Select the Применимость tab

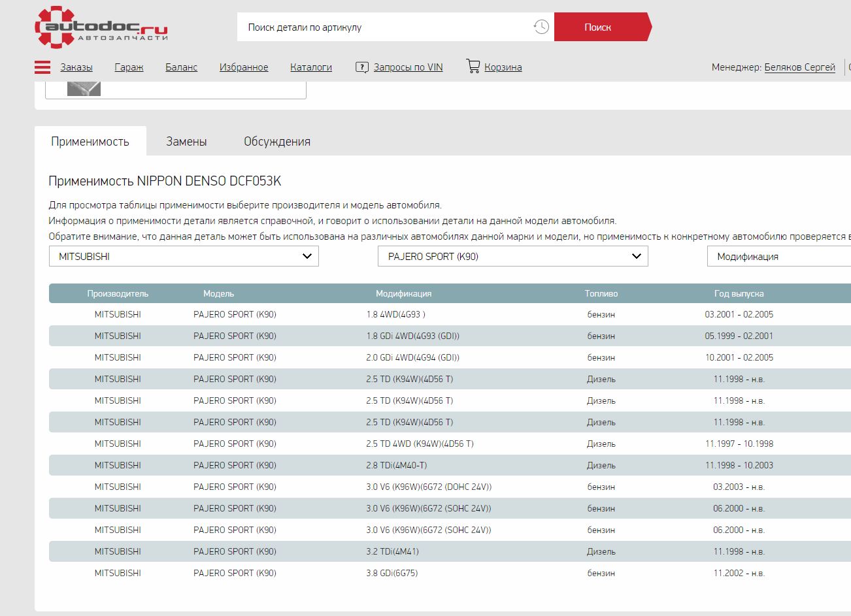click(90, 142)
